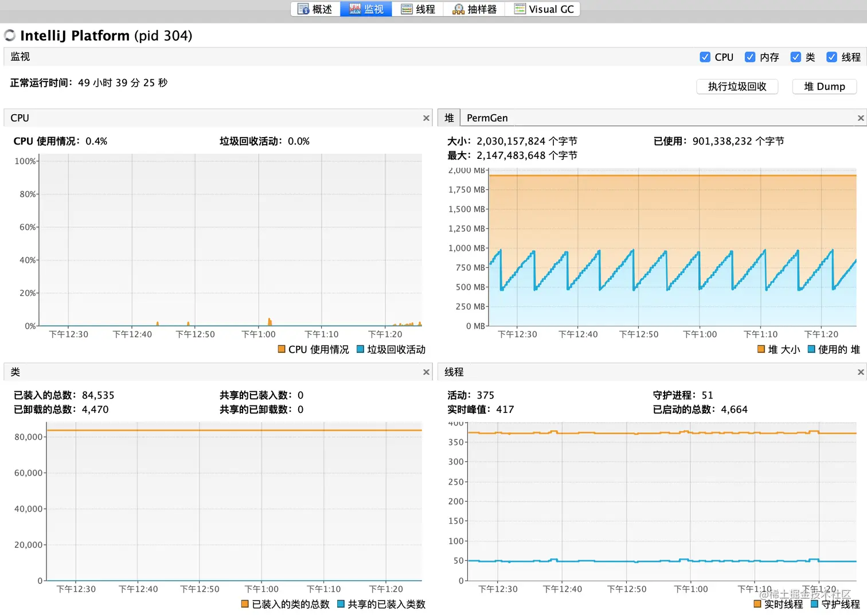The width and height of the screenshot is (867, 616).
Task: Click the IntelliJ Platform (pid 304) title
Action: click(106, 36)
